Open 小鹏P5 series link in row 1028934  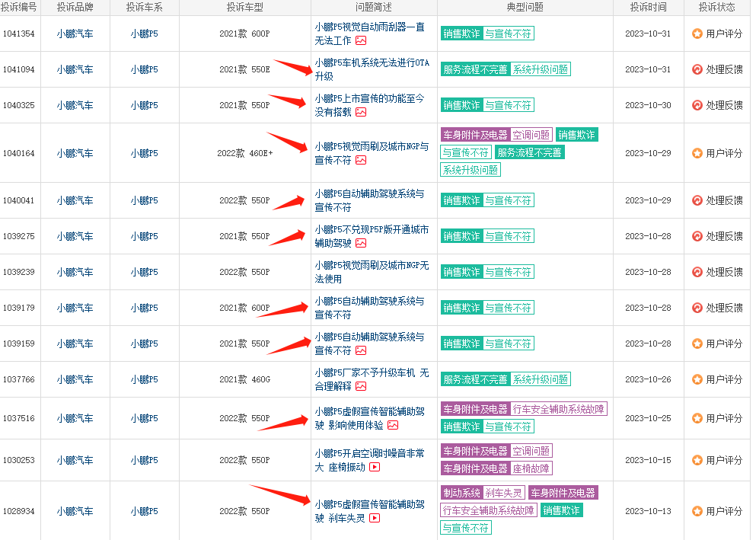coord(144,511)
